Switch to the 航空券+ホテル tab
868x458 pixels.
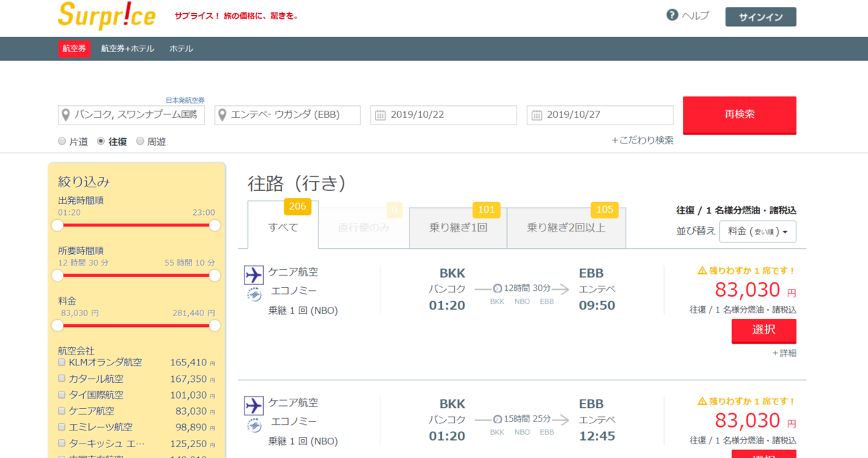point(127,48)
